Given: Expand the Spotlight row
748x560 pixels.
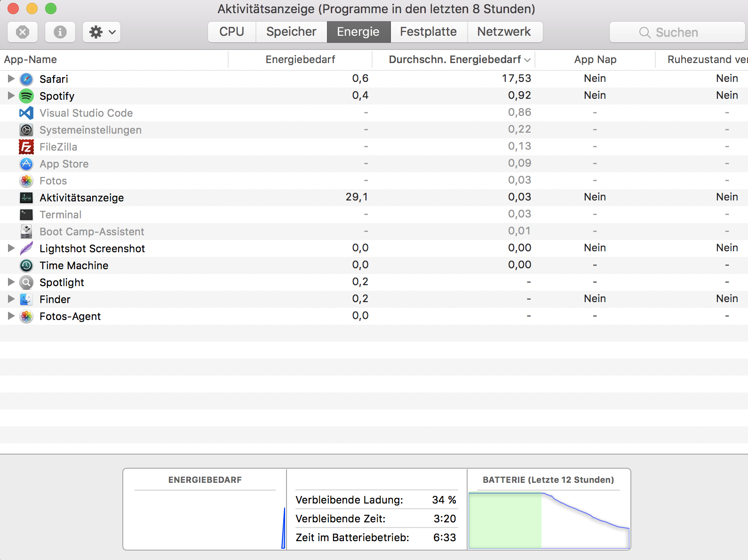Looking at the screenshot, I should click(x=11, y=282).
